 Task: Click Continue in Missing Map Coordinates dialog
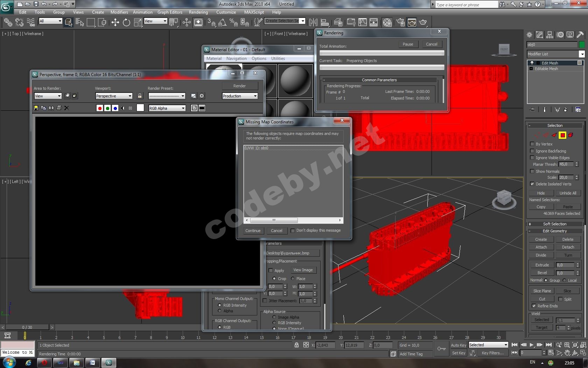[253, 231]
